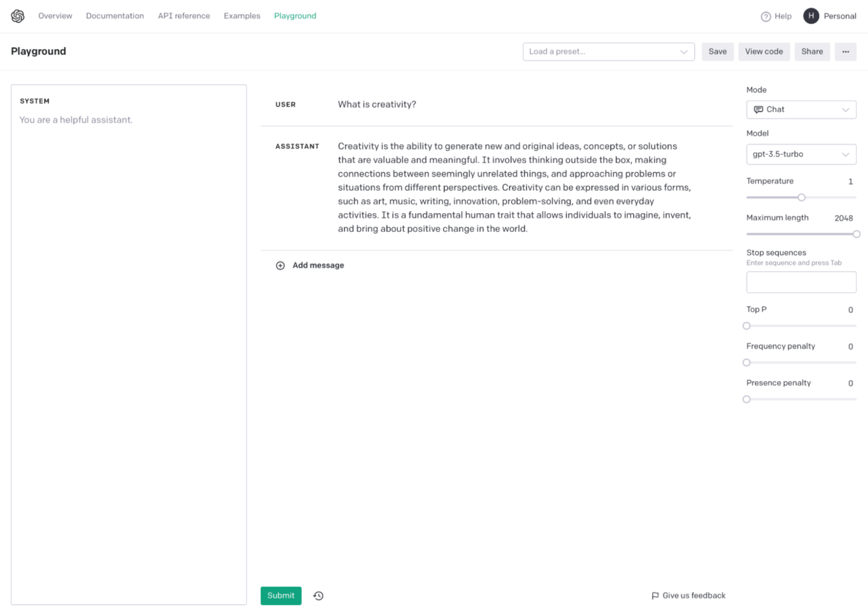Image resolution: width=868 pixels, height=614 pixels.
Task: Open the gpt-3.5-turbo model dropdown
Action: click(x=801, y=154)
